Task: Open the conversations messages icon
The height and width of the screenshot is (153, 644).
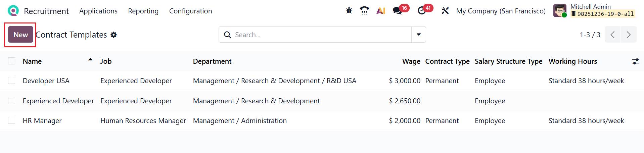Action: (398, 11)
